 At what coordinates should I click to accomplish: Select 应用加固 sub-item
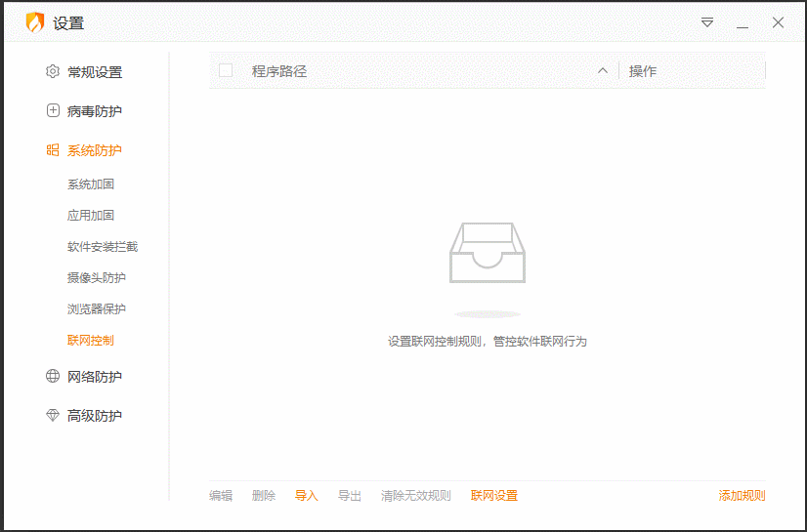tap(91, 216)
